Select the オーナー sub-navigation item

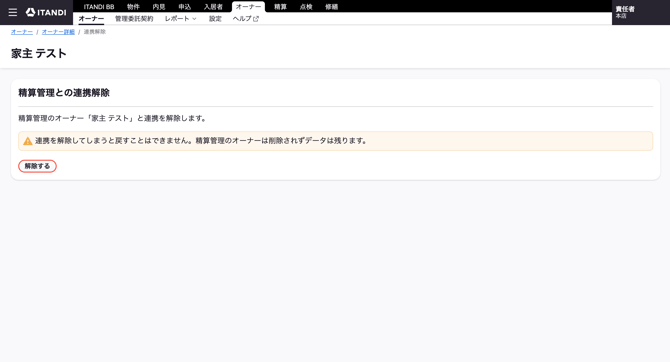[91, 19]
